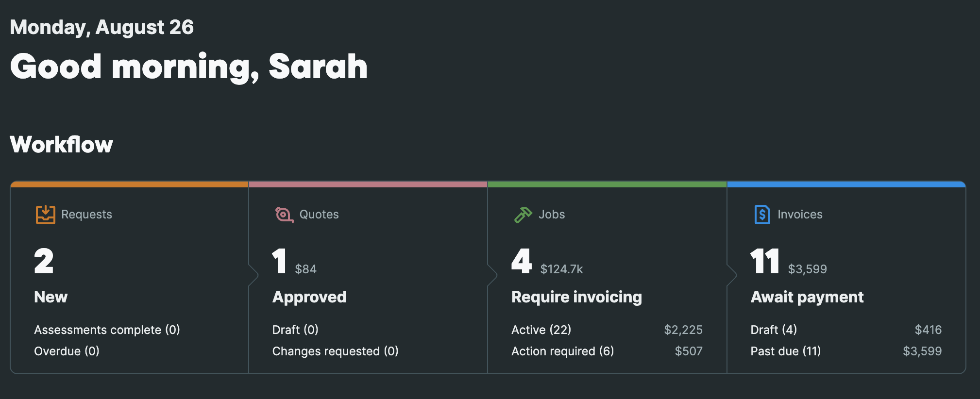Click the Requests inbox icon
980x399 pixels.
(x=45, y=214)
